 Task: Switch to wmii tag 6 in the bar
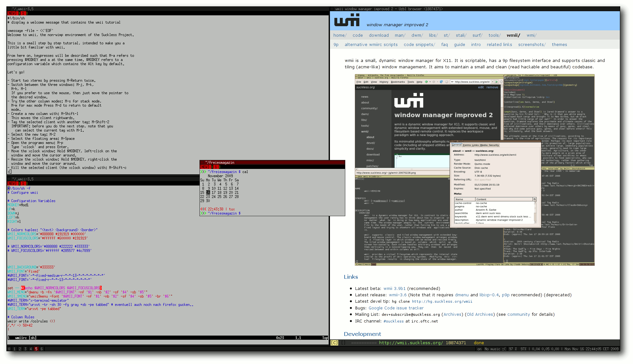(42, 349)
